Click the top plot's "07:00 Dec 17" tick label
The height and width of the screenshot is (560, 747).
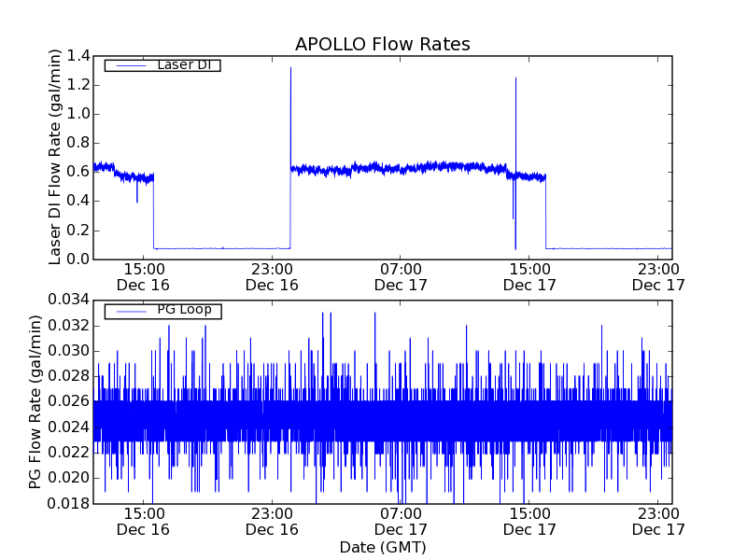click(x=401, y=276)
